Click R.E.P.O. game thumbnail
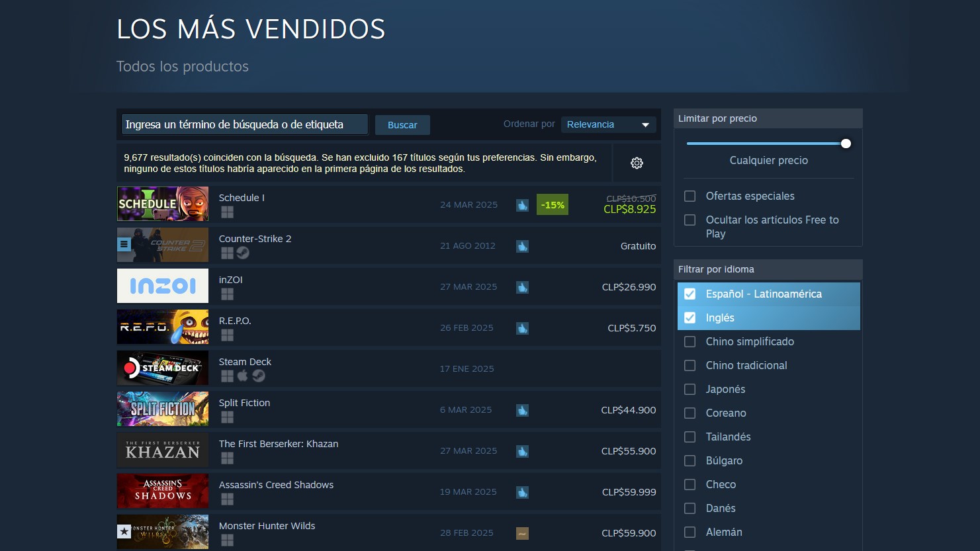The height and width of the screenshot is (551, 980). pos(163,327)
